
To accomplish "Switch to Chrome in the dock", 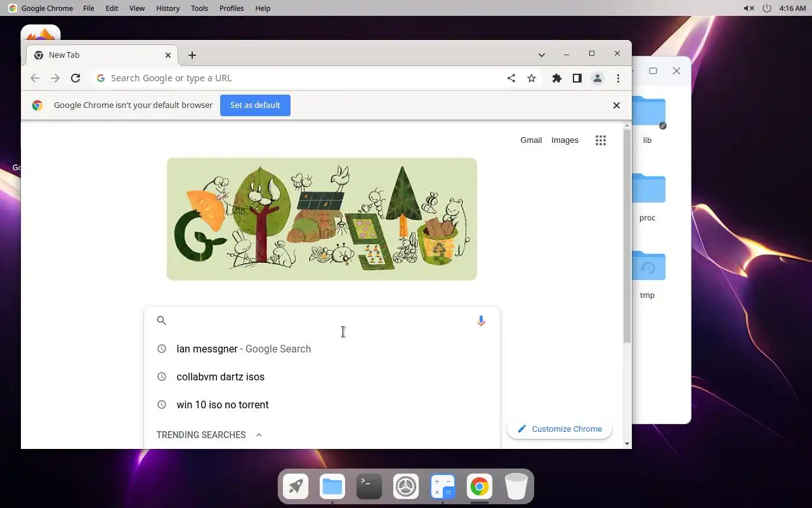I will point(480,487).
